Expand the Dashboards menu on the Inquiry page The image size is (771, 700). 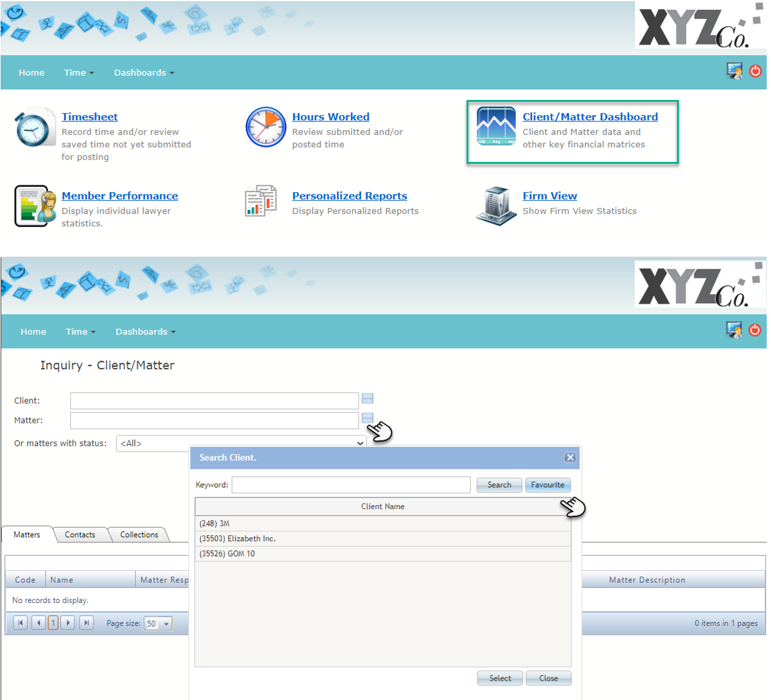pyautogui.click(x=146, y=332)
